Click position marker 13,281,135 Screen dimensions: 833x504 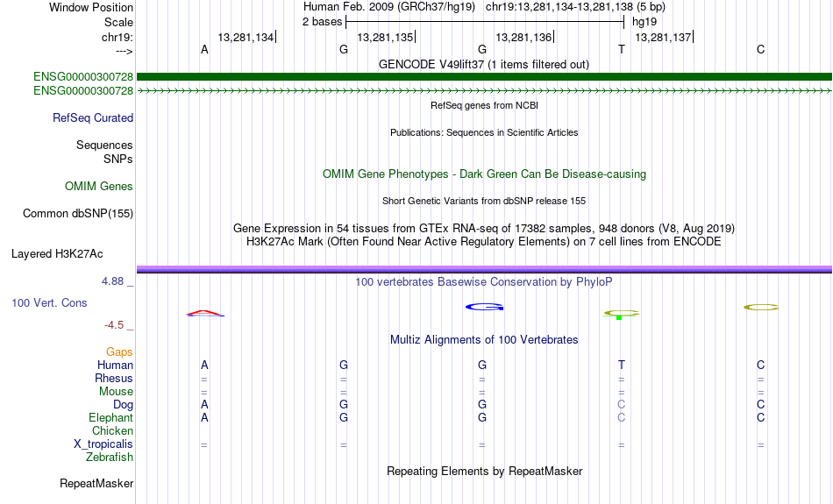[x=385, y=37]
